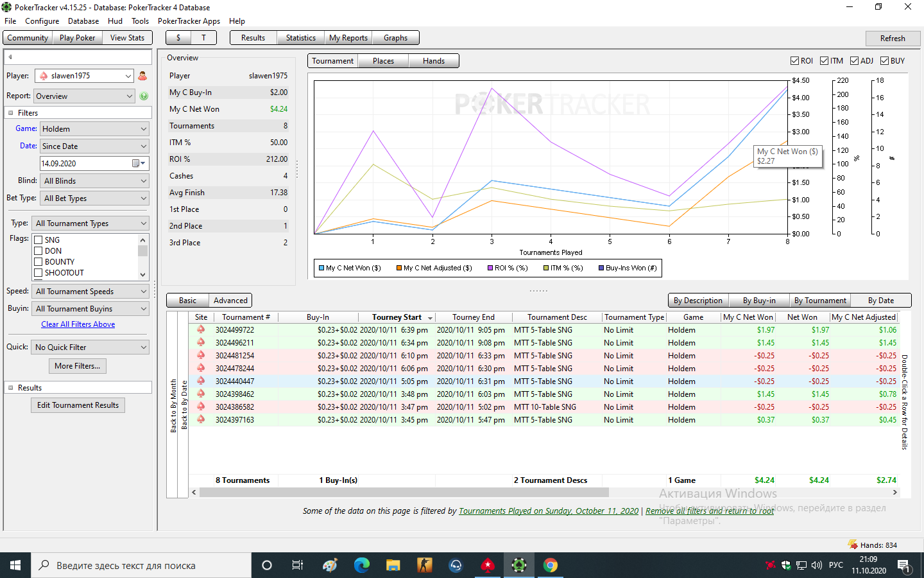Launch Google Chrome from the taskbar

click(551, 565)
